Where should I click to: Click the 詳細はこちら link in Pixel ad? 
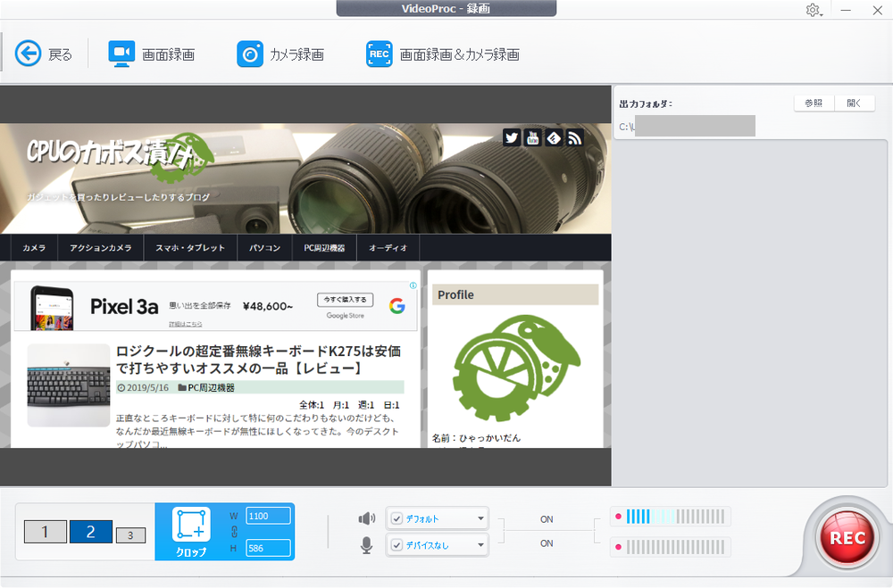tap(185, 324)
